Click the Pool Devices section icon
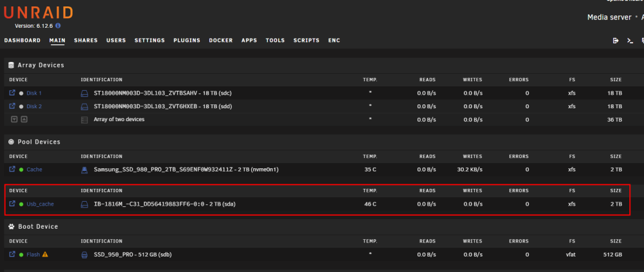644x272 pixels. click(x=12, y=142)
